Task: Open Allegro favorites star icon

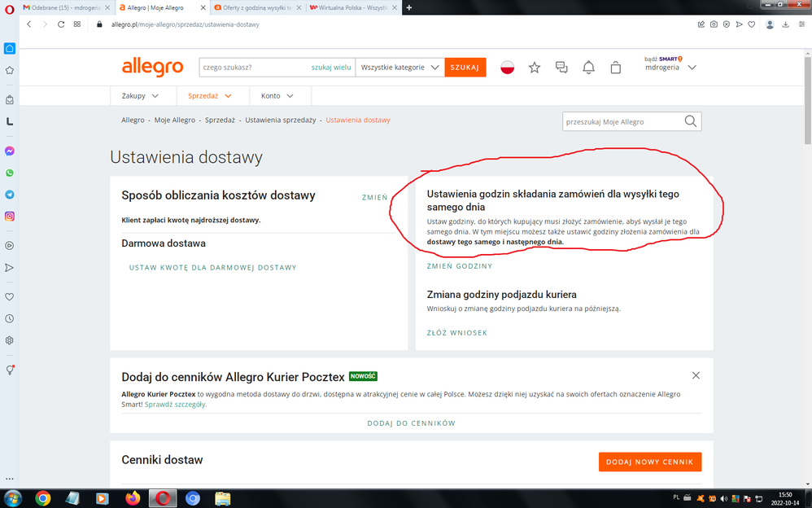Action: 535,68
